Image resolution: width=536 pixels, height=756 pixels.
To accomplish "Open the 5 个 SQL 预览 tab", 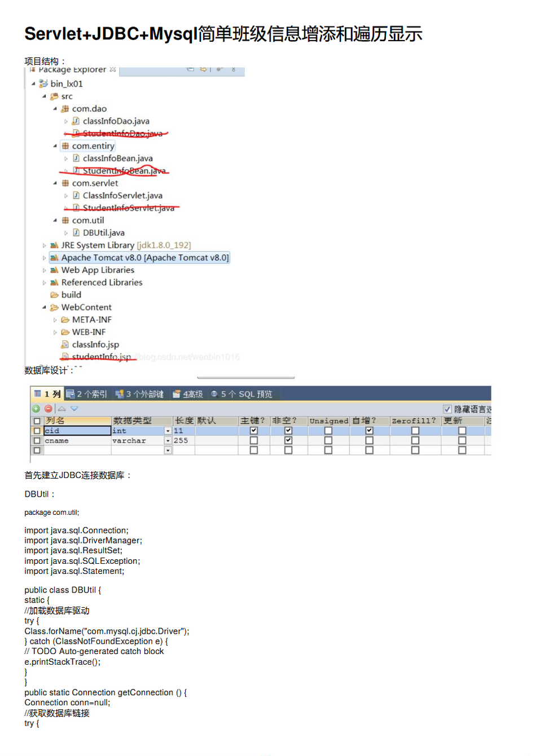I will tap(241, 394).
